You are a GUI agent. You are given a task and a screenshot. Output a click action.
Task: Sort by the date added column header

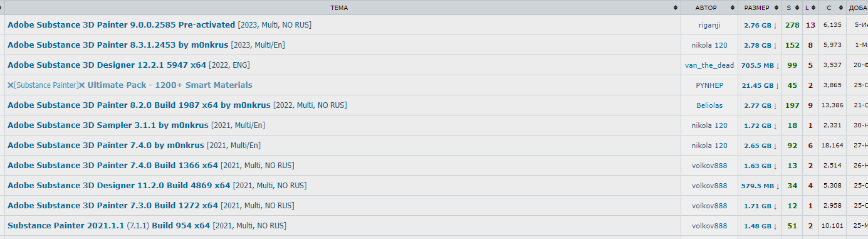(857, 8)
